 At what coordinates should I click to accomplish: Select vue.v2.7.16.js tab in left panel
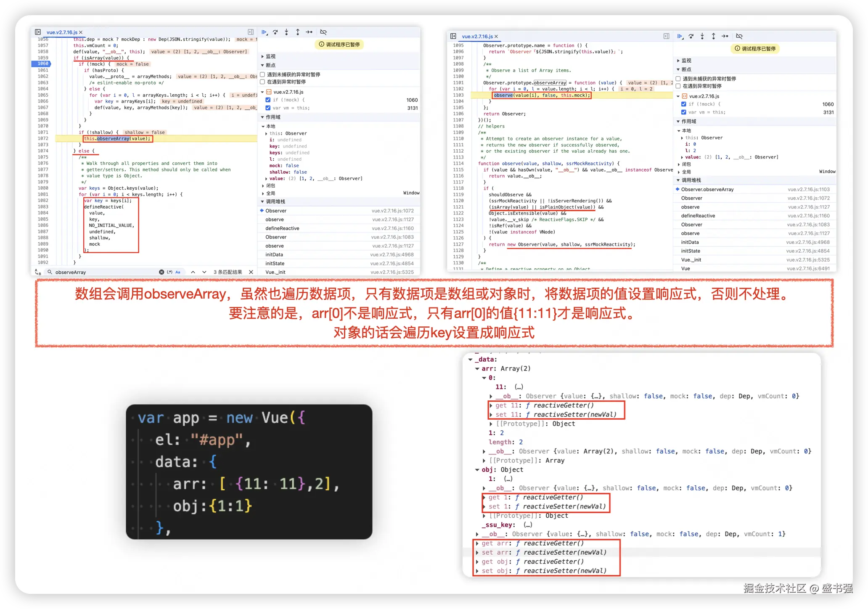click(x=62, y=32)
